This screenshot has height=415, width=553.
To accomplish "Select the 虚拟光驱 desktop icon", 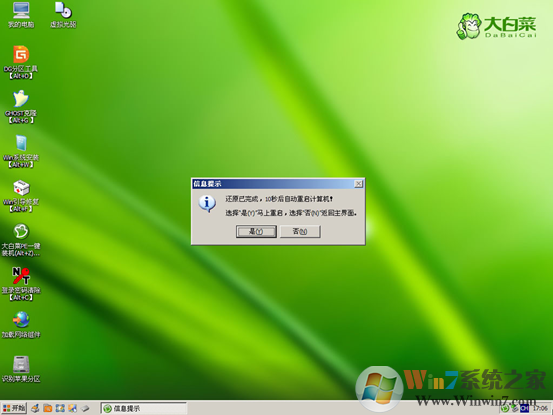I will [x=63, y=15].
